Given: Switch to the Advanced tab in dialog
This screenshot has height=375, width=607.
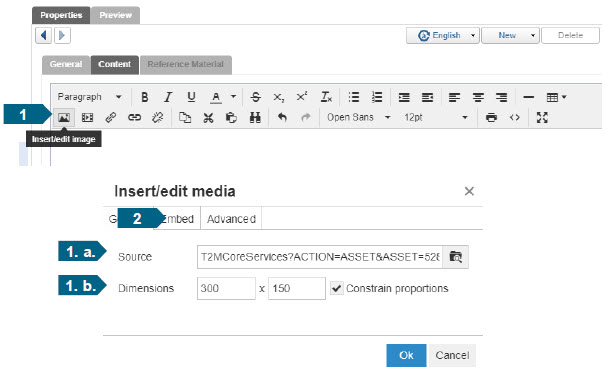Looking at the screenshot, I should (231, 219).
